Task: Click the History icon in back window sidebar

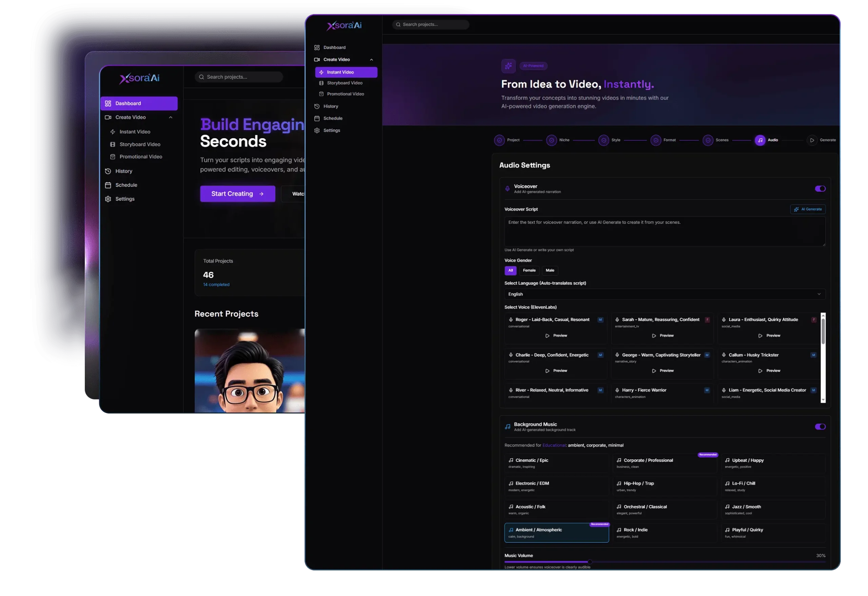Action: pyautogui.click(x=108, y=171)
